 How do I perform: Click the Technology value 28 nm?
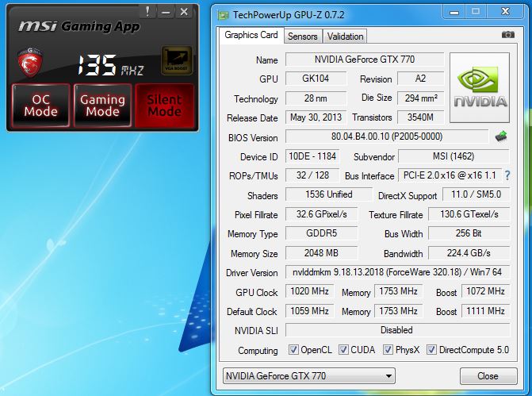pyautogui.click(x=316, y=98)
